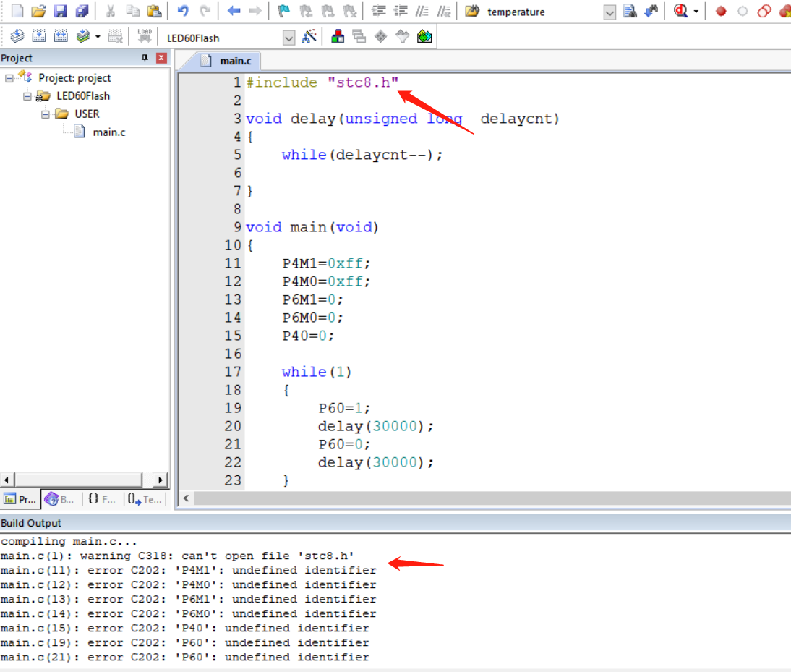The image size is (791, 672).
Task: Go to the next bookmark
Action: point(328,11)
